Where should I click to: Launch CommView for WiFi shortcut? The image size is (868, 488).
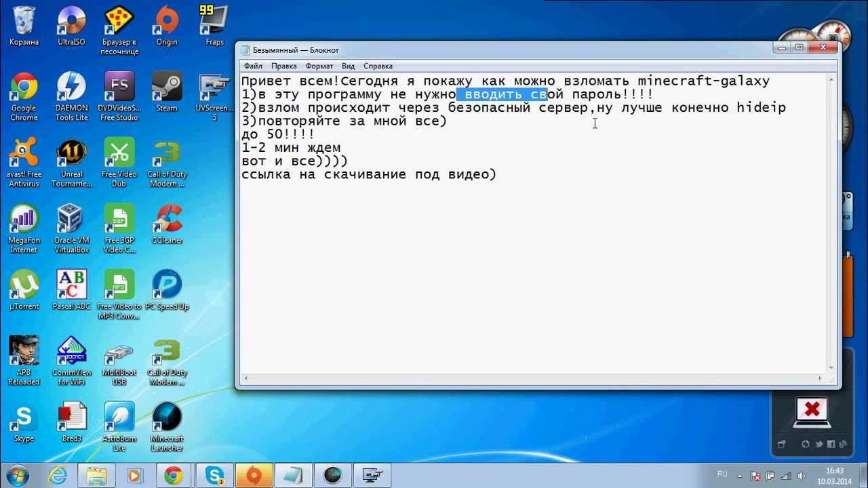(71, 361)
